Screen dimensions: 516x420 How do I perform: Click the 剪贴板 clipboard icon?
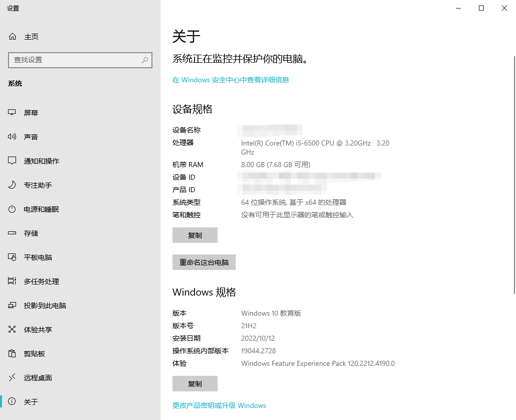[x=12, y=353]
